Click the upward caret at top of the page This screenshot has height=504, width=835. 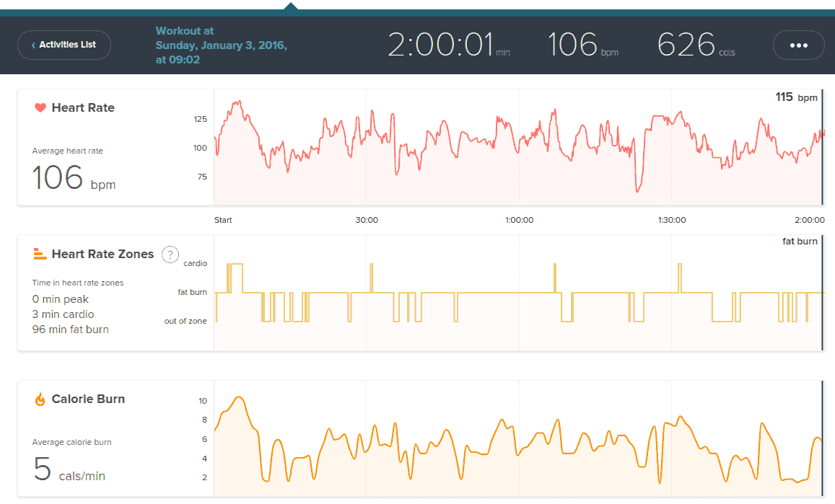click(290, 6)
